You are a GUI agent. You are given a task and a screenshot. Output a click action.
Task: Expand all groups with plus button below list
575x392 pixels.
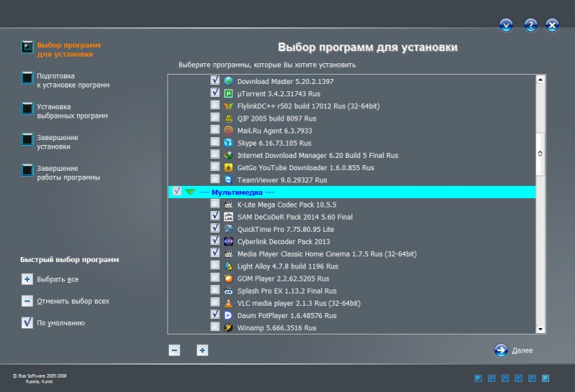click(202, 350)
